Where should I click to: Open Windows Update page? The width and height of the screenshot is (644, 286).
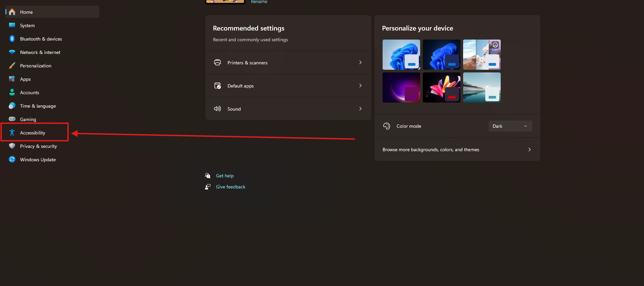tap(52, 160)
